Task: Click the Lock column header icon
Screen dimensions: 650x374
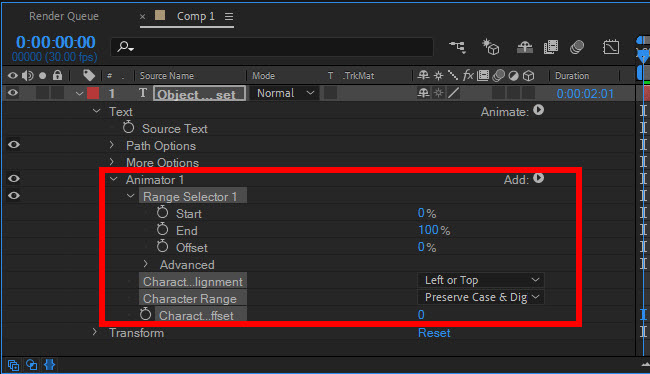Action: (x=57, y=75)
